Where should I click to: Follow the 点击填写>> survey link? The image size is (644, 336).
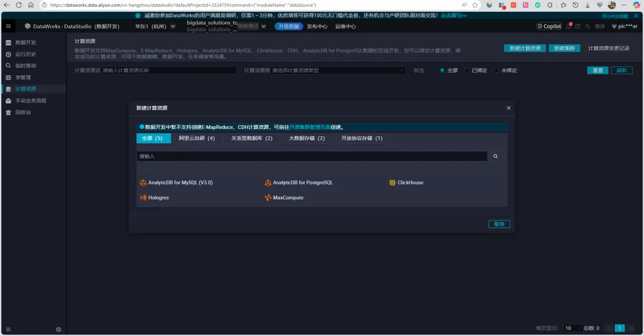tap(454, 15)
